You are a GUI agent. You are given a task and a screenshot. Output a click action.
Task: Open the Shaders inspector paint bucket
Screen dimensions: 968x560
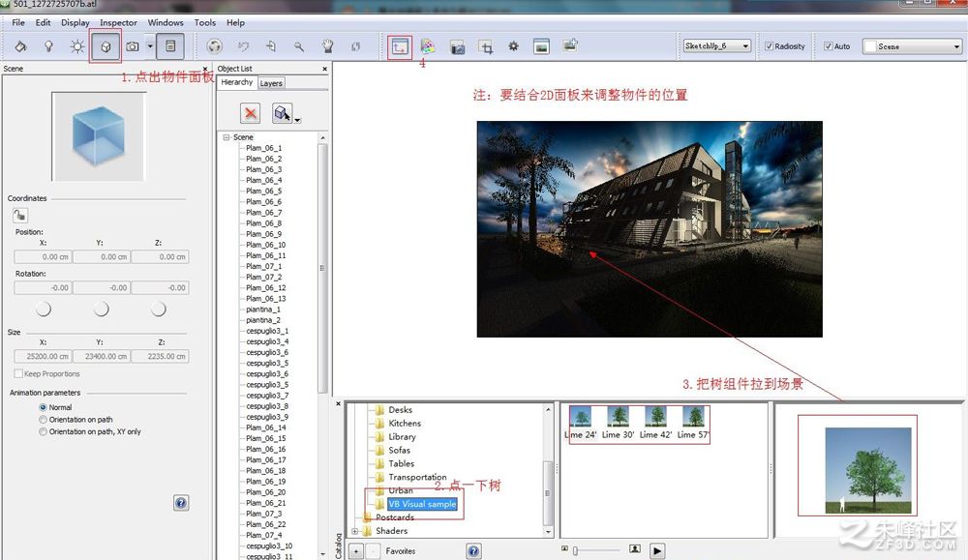tap(20, 46)
